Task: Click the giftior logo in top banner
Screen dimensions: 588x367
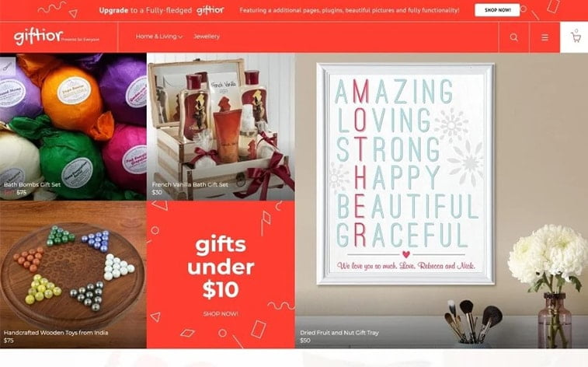Action: tap(210, 10)
